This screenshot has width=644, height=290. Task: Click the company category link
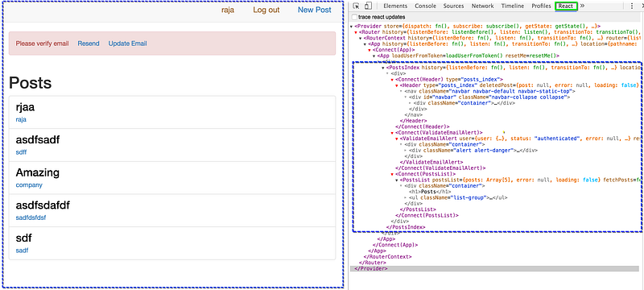pyautogui.click(x=29, y=184)
